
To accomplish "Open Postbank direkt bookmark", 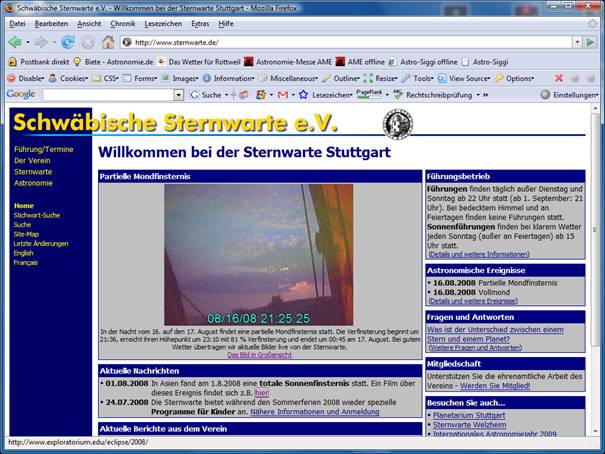I will (39, 62).
